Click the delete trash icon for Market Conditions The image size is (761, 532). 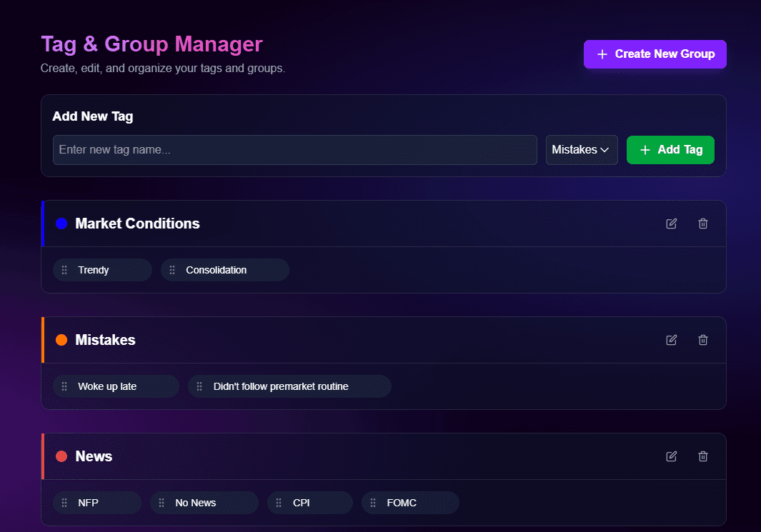tap(702, 224)
